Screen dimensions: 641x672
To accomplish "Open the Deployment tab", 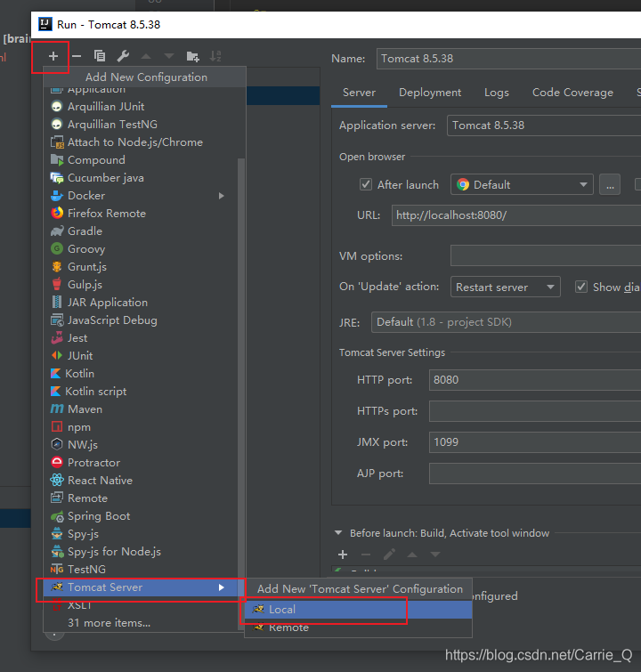I will 430,93.
